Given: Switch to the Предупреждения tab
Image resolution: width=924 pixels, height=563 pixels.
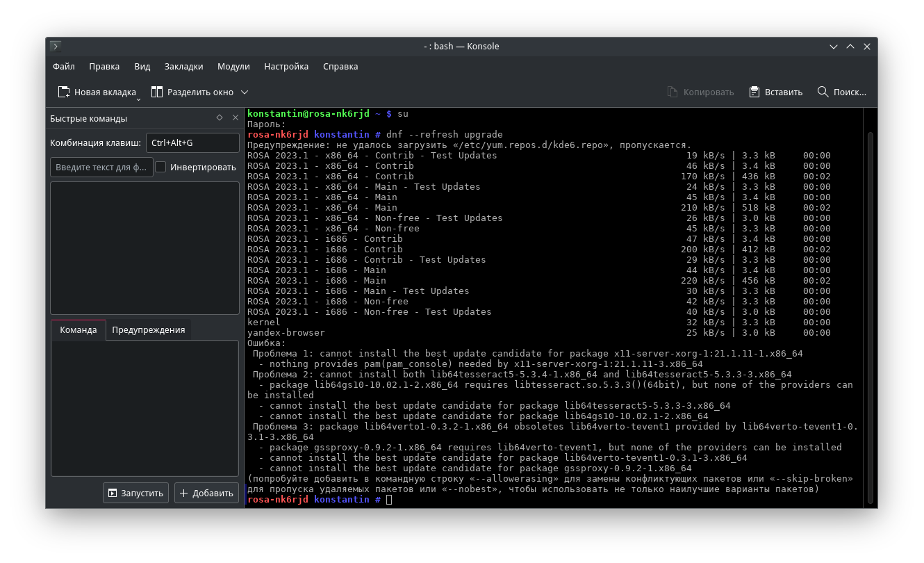Looking at the screenshot, I should coord(149,330).
